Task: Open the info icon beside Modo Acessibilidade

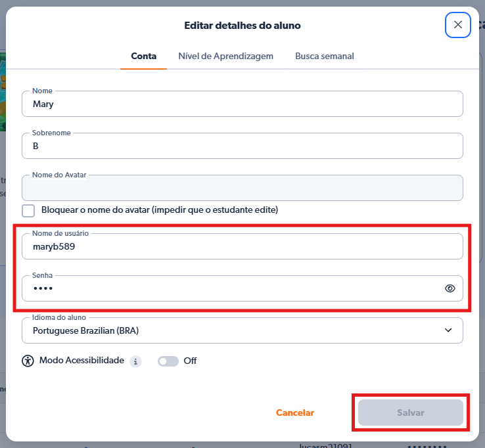Action: pyautogui.click(x=135, y=361)
